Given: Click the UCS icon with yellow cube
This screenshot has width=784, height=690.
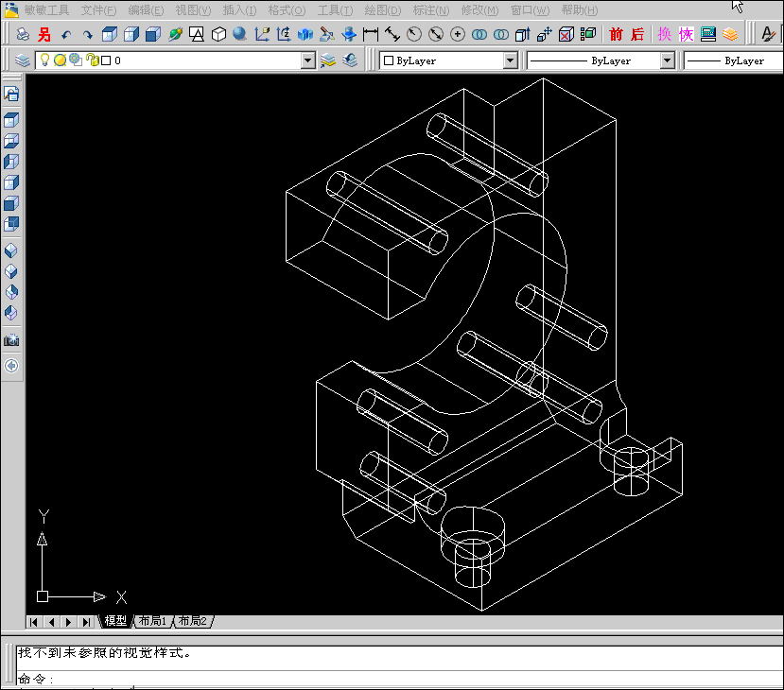Looking at the screenshot, I should point(262,34).
